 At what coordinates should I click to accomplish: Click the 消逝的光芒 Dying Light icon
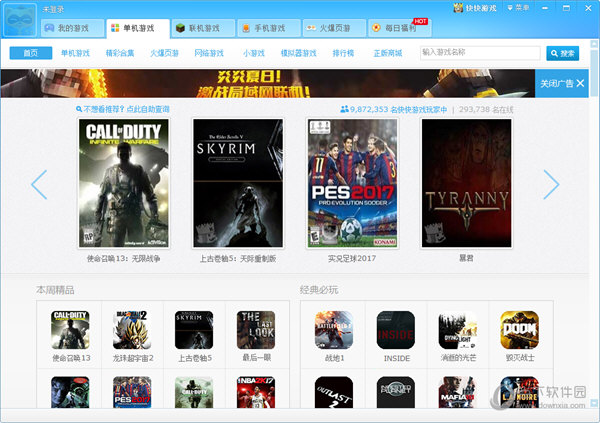(x=457, y=329)
